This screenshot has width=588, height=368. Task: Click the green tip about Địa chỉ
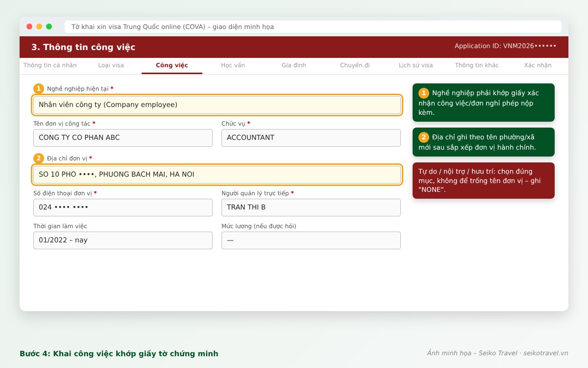pyautogui.click(x=484, y=142)
